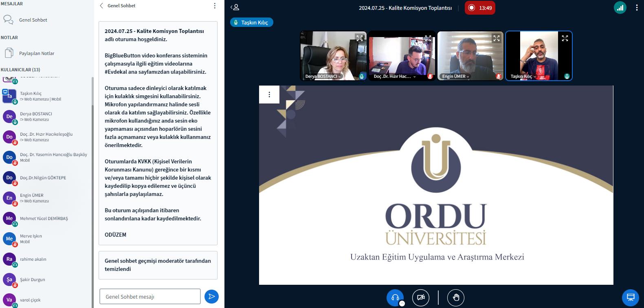Raise hand using the hand button
Image resolution: width=644 pixels, height=308 pixels.
pyautogui.click(x=456, y=298)
